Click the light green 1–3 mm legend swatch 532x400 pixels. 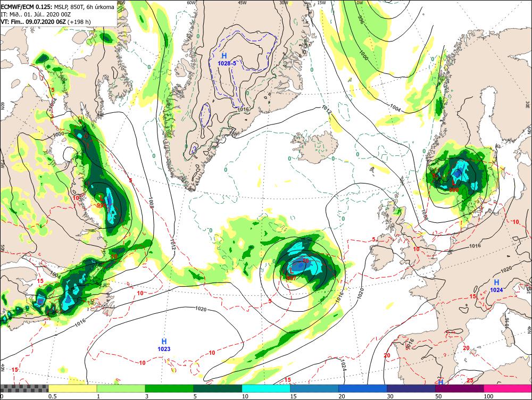[x=121, y=388]
